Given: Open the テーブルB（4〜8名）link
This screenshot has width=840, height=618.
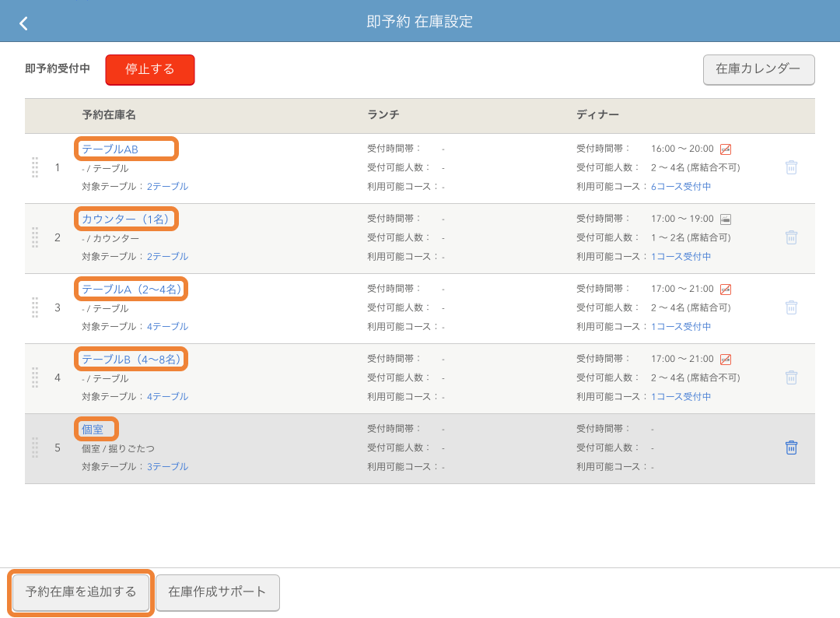Looking at the screenshot, I should click(131, 359).
